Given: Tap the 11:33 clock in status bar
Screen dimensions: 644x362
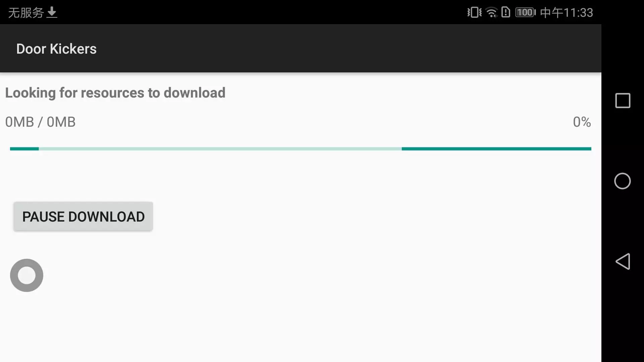Looking at the screenshot, I should 578,13.
